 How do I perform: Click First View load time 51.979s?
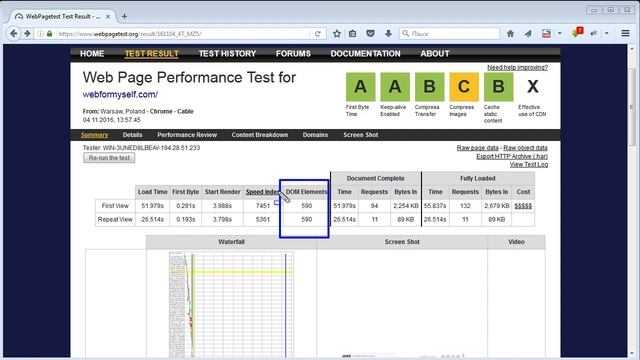click(x=152, y=206)
